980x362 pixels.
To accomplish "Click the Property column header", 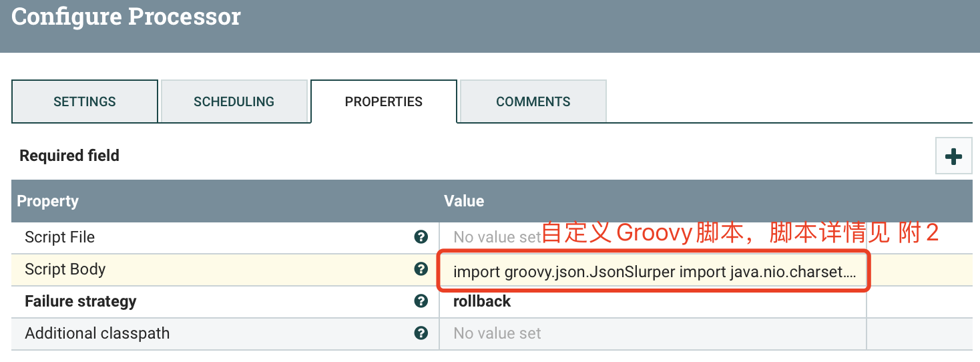I will coord(48,201).
